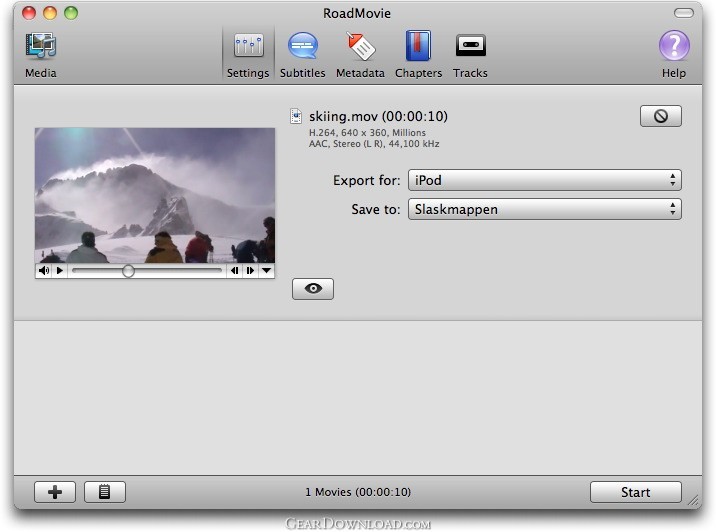Click the skiing video preview thumbnail
716x532 pixels.
[x=155, y=195]
